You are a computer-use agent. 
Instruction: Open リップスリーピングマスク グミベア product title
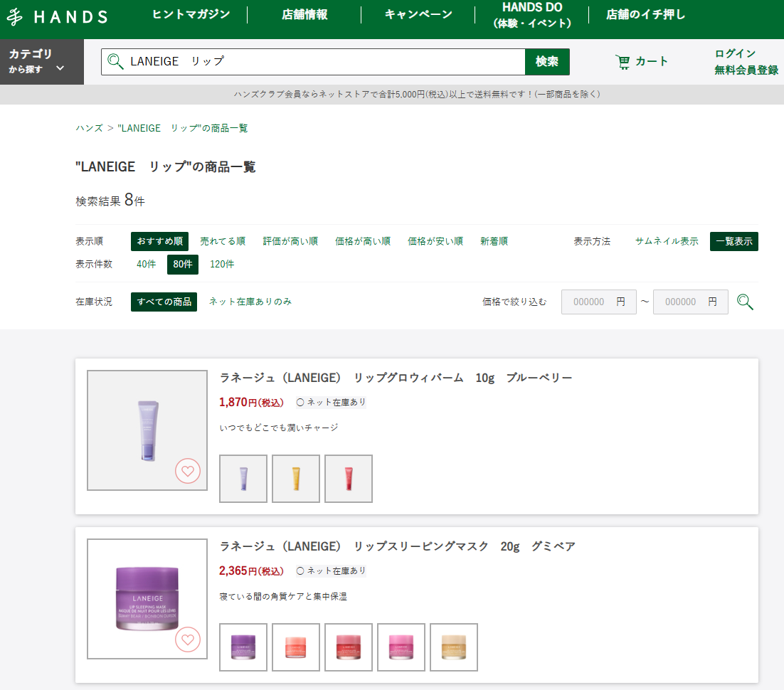click(398, 546)
